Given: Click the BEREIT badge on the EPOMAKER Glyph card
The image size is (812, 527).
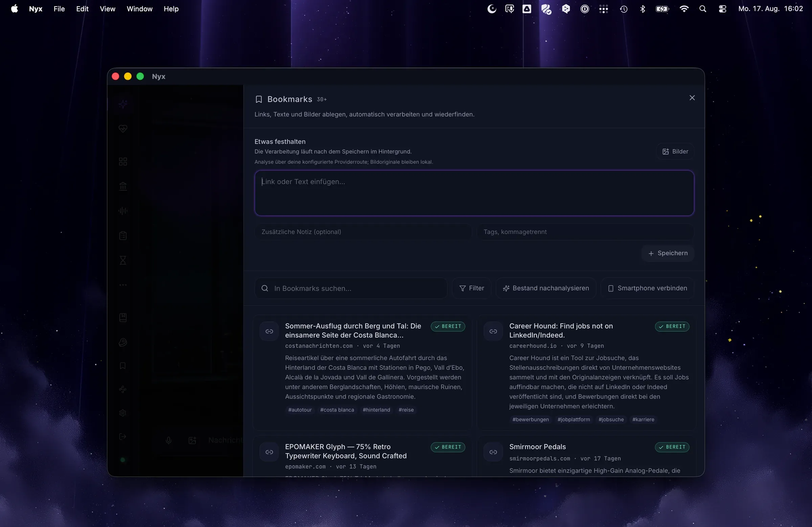Looking at the screenshot, I should click(x=448, y=447).
